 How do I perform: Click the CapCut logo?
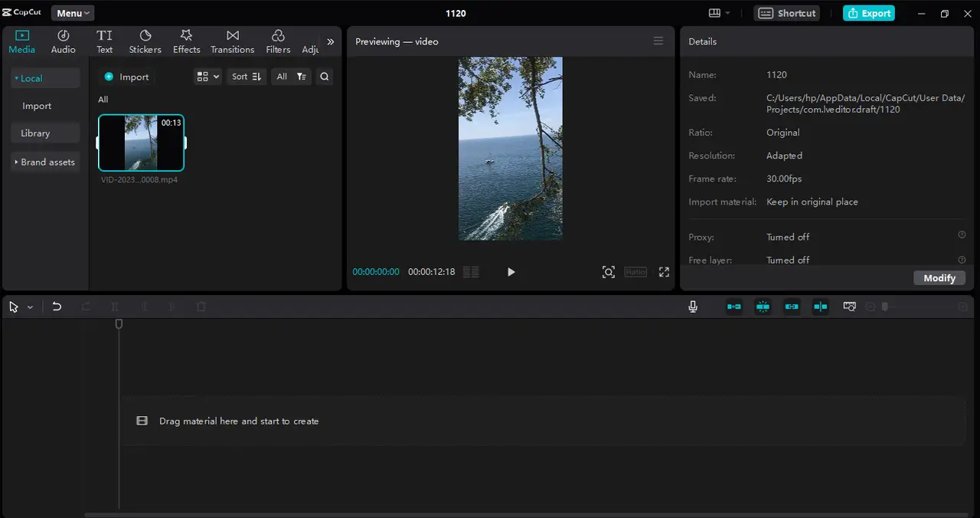tap(22, 12)
